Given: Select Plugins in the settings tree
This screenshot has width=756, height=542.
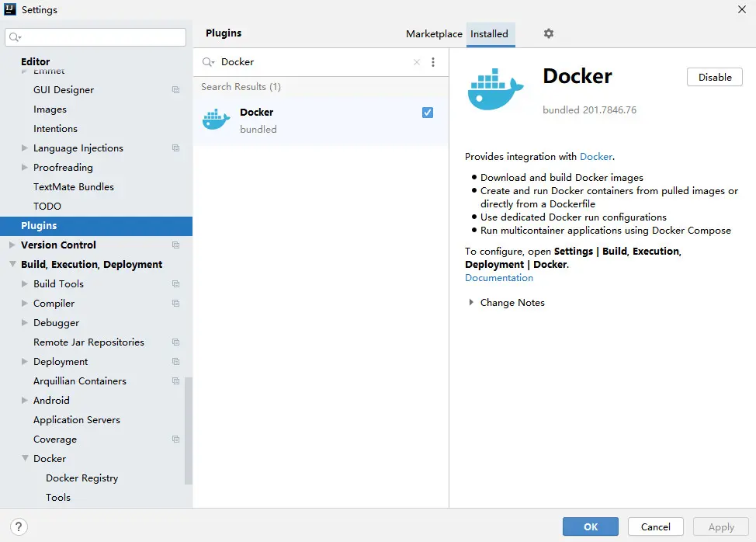Looking at the screenshot, I should pos(96,226).
